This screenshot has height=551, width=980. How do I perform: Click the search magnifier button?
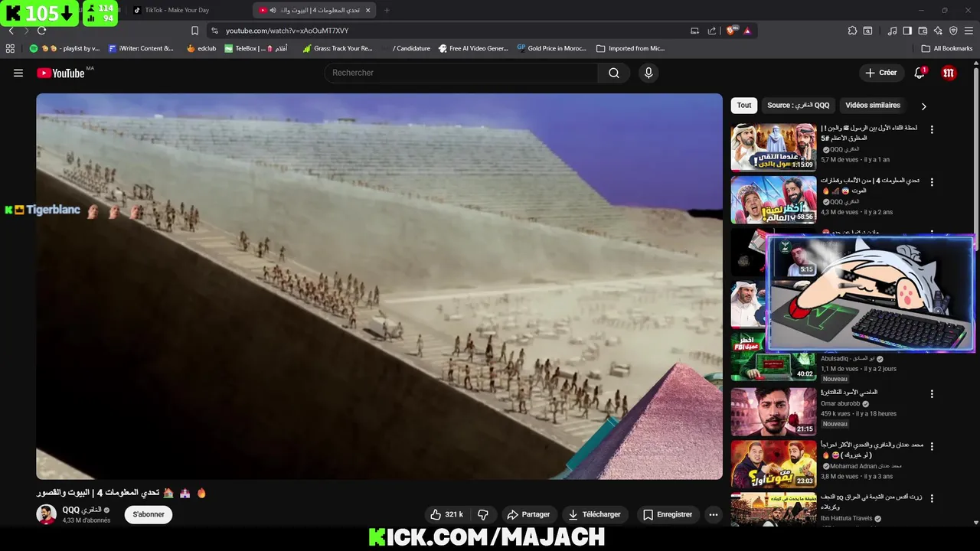coord(614,73)
